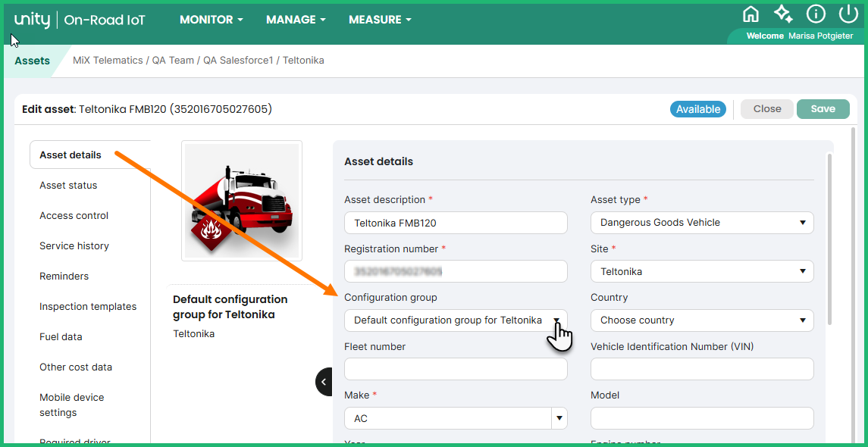Viewport: 868px width, 447px height.
Task: Click the Model input field
Action: [x=702, y=418]
